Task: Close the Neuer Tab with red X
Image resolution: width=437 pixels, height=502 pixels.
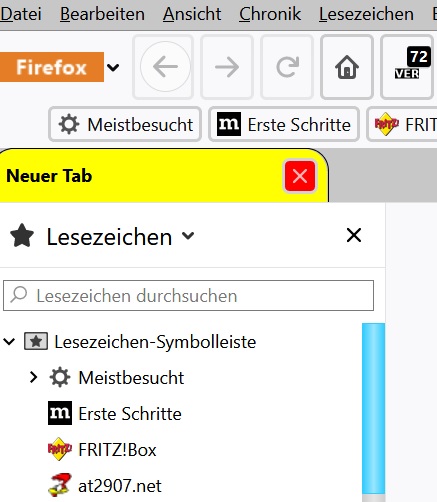Action: pyautogui.click(x=300, y=176)
